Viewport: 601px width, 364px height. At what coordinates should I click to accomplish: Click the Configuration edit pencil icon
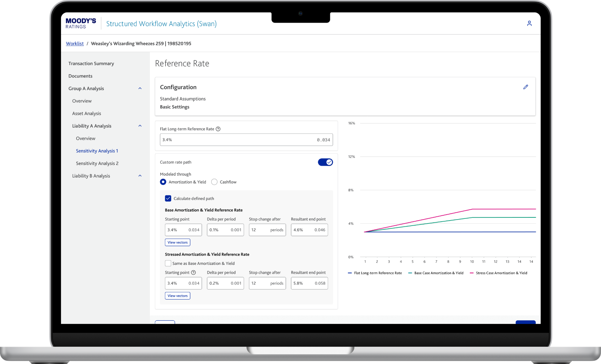pyautogui.click(x=526, y=87)
